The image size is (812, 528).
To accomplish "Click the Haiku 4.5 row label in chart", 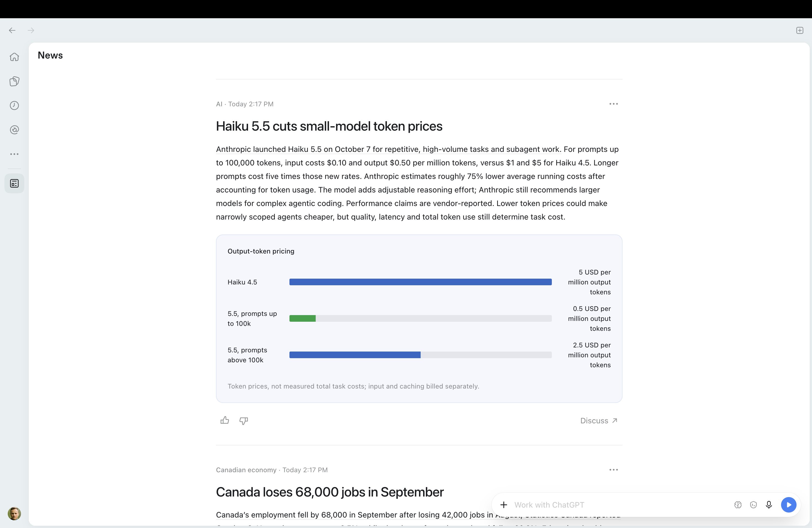I will 242,282.
